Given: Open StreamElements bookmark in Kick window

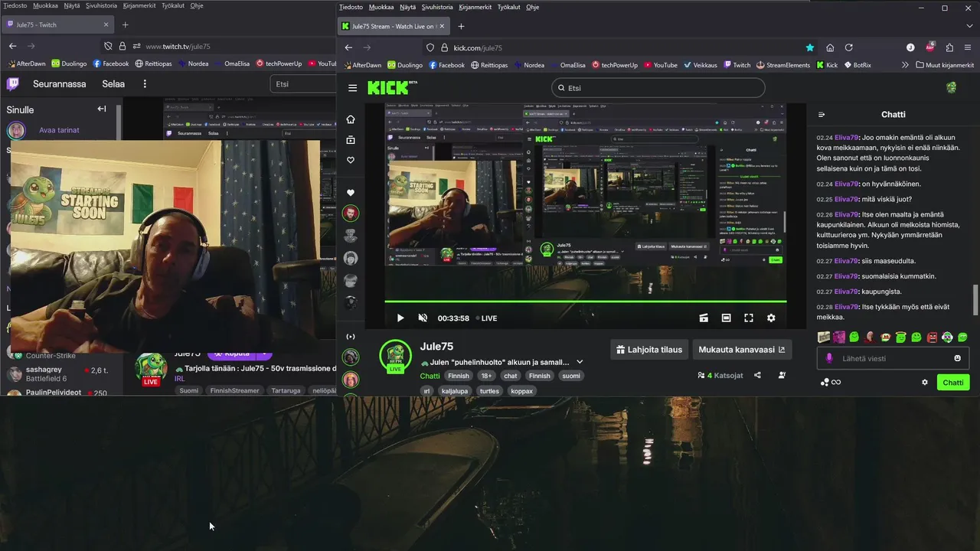Looking at the screenshot, I should pos(782,65).
